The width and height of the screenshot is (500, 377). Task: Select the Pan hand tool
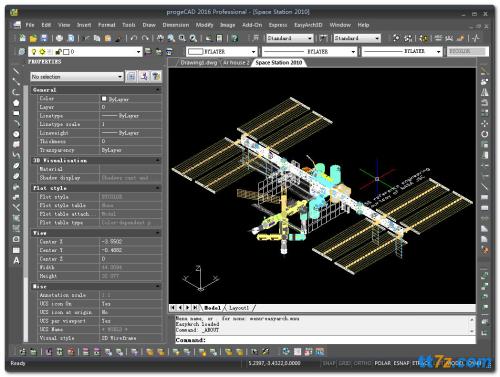160,38
